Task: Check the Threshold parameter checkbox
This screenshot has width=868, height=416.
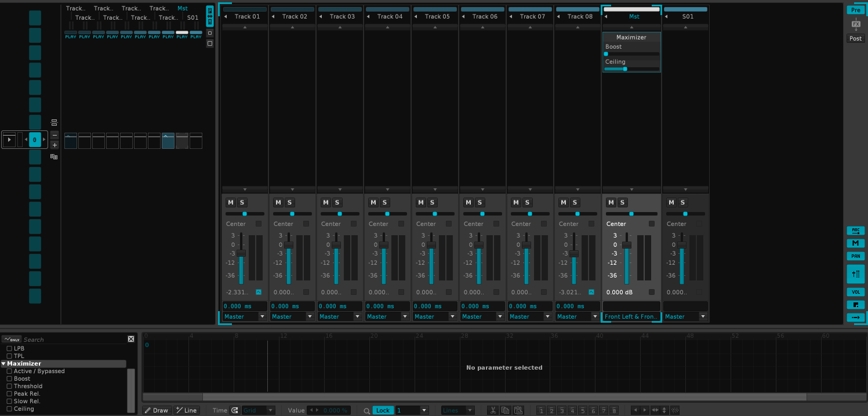Action: tap(9, 386)
